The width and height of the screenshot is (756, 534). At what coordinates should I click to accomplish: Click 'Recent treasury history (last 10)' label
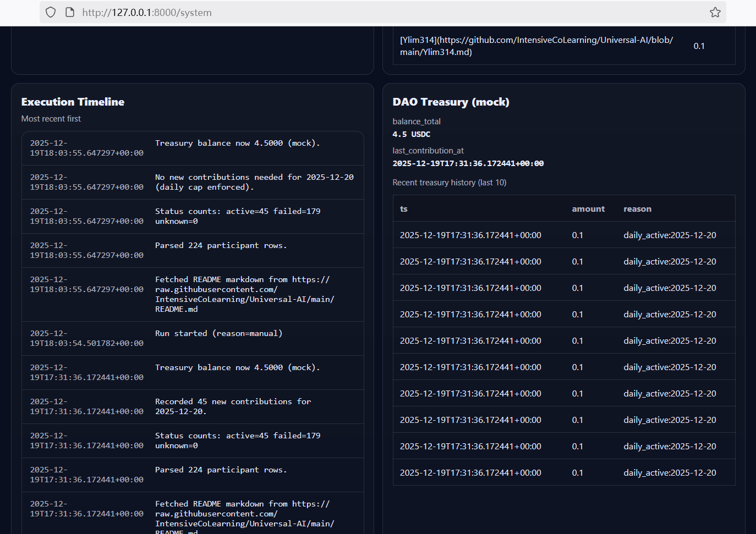click(449, 183)
